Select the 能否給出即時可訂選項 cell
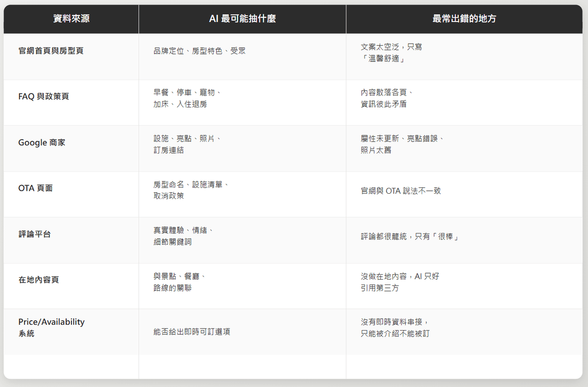Screen dimensions: 588x387 pos(192,332)
